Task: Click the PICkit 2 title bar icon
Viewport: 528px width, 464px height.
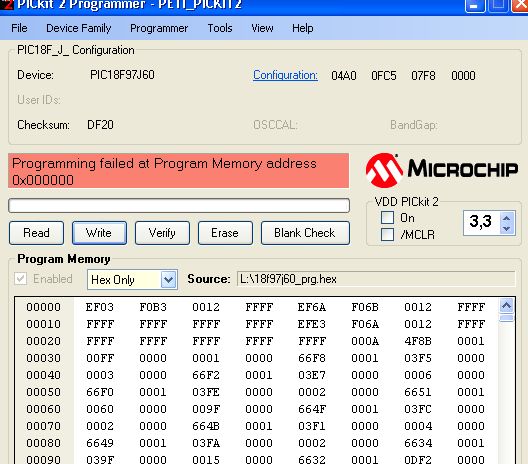Action: (6, 5)
